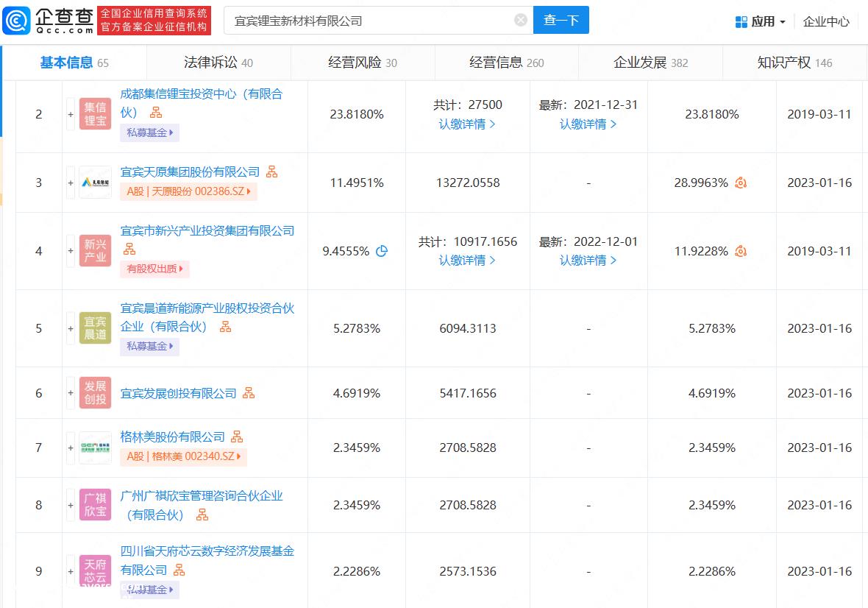868x608 pixels.
Task: Switch to the 经营信息 tab
Action: 507,63
